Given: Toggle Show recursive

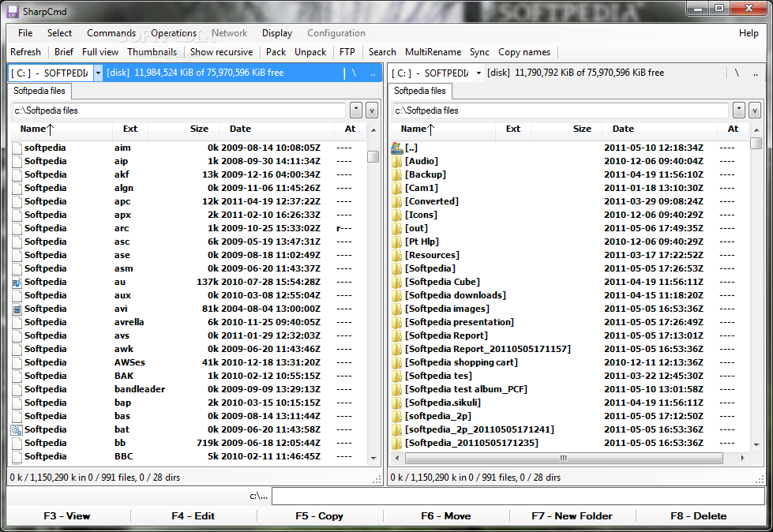Looking at the screenshot, I should tap(221, 52).
